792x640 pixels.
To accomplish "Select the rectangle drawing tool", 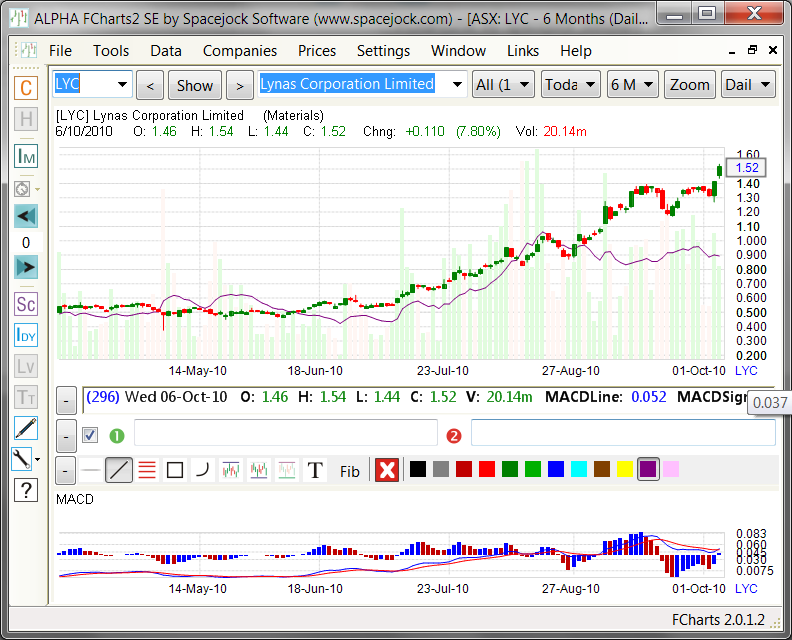I will 175,470.
